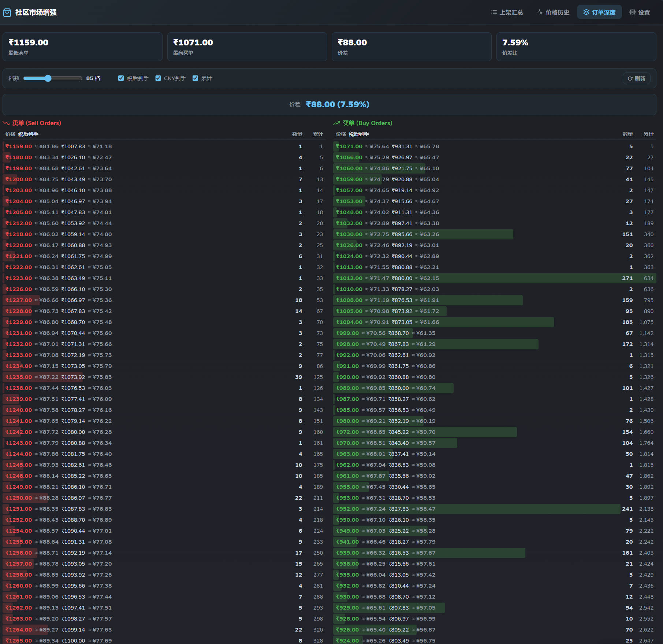Click the 数量 column header in Sell Orders

click(297, 134)
